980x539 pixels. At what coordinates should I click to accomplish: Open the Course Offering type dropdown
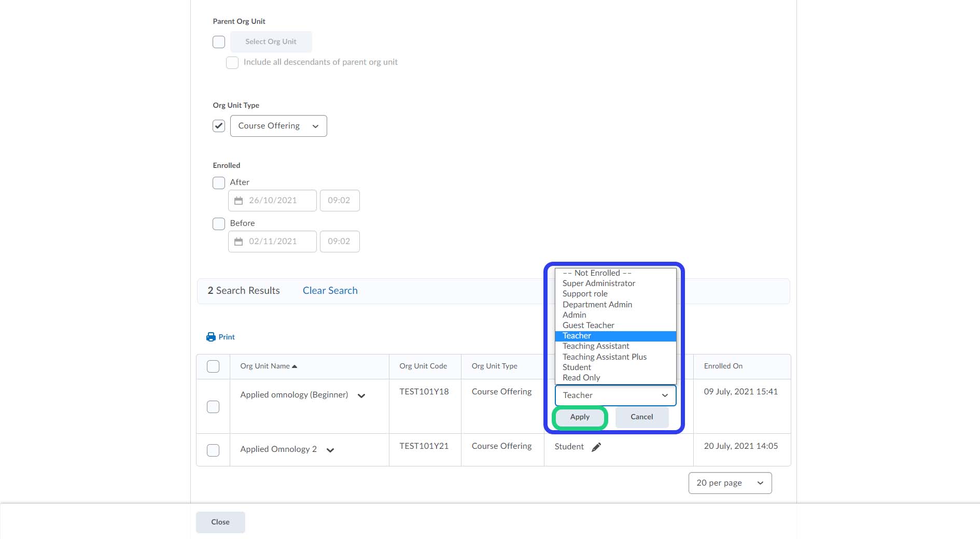click(x=278, y=126)
